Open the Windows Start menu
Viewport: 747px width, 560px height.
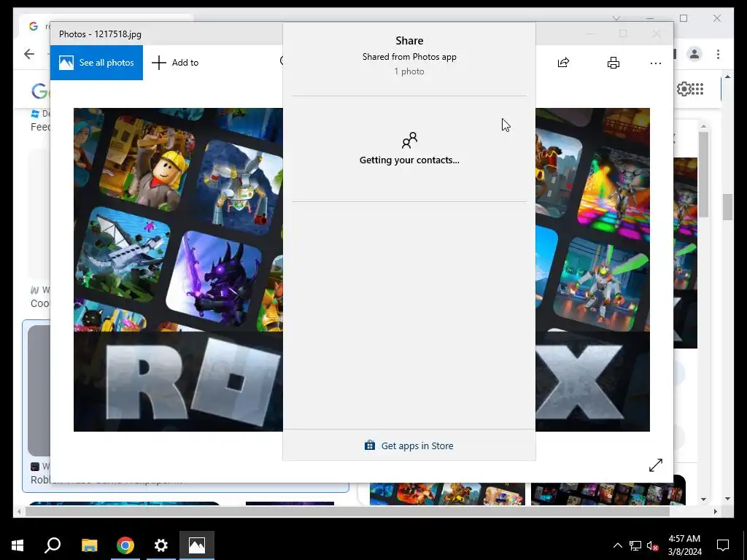coord(18,545)
